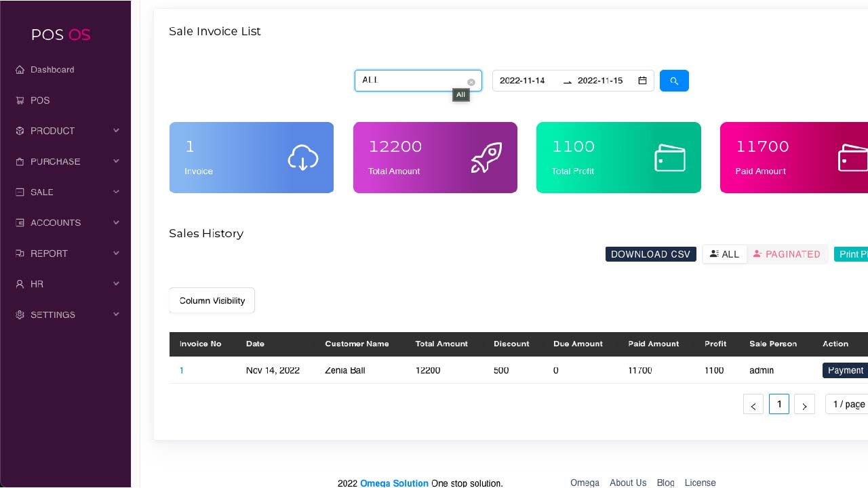Click the rocket icon on Total Amount card
This screenshot has height=488, width=868.
(x=486, y=157)
